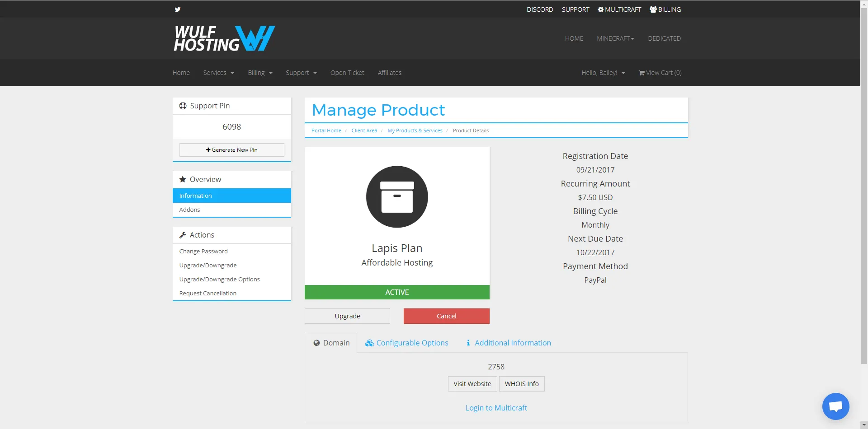Click the Billing users icon
The width and height of the screenshot is (868, 429).
[x=653, y=9]
